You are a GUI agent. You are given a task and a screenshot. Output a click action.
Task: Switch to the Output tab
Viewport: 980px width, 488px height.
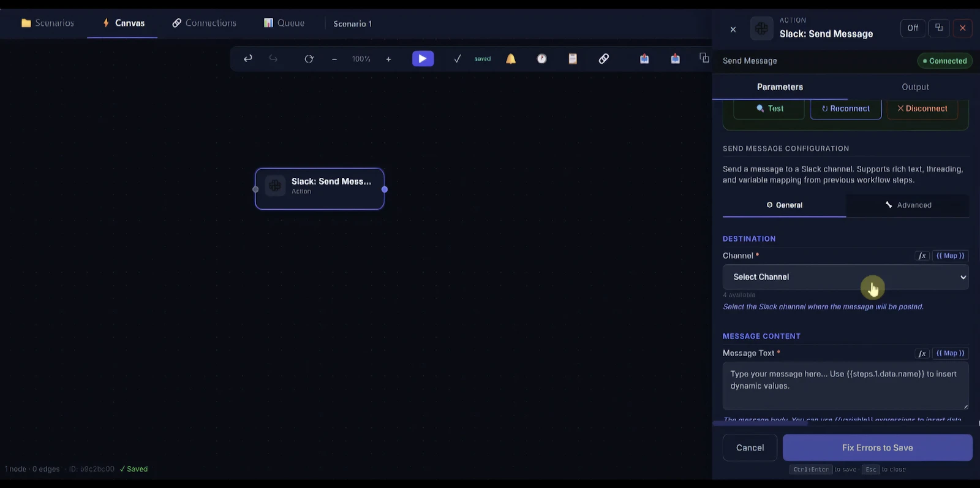915,87
